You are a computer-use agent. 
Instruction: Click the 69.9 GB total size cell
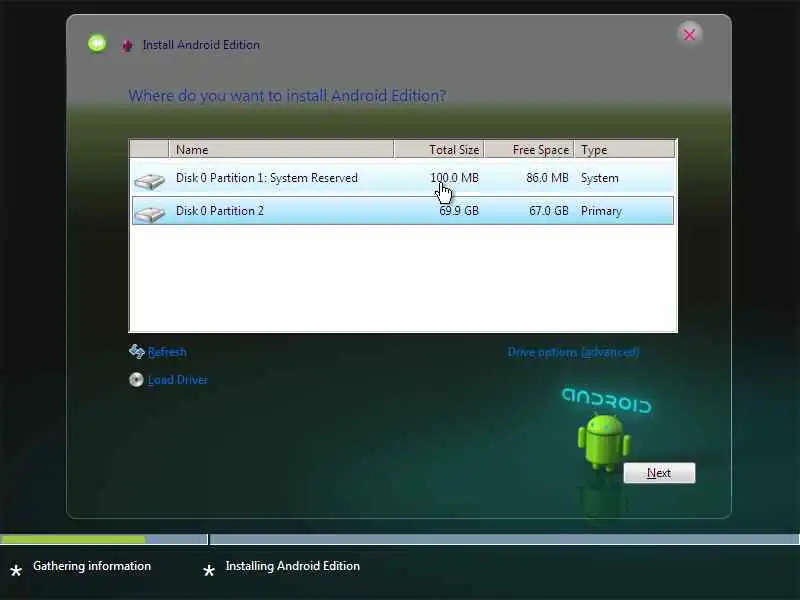[459, 211]
